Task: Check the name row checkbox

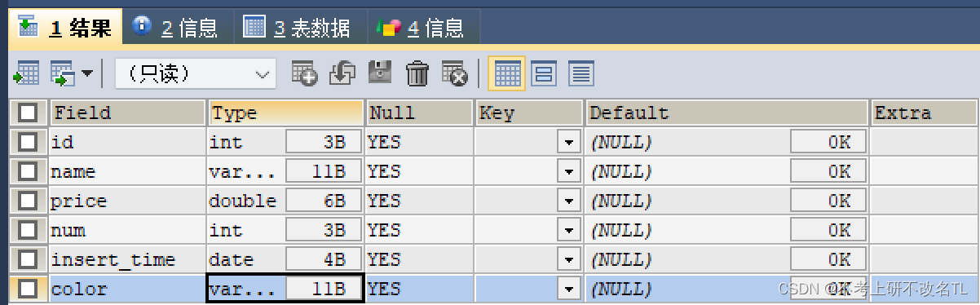Action: 29,171
